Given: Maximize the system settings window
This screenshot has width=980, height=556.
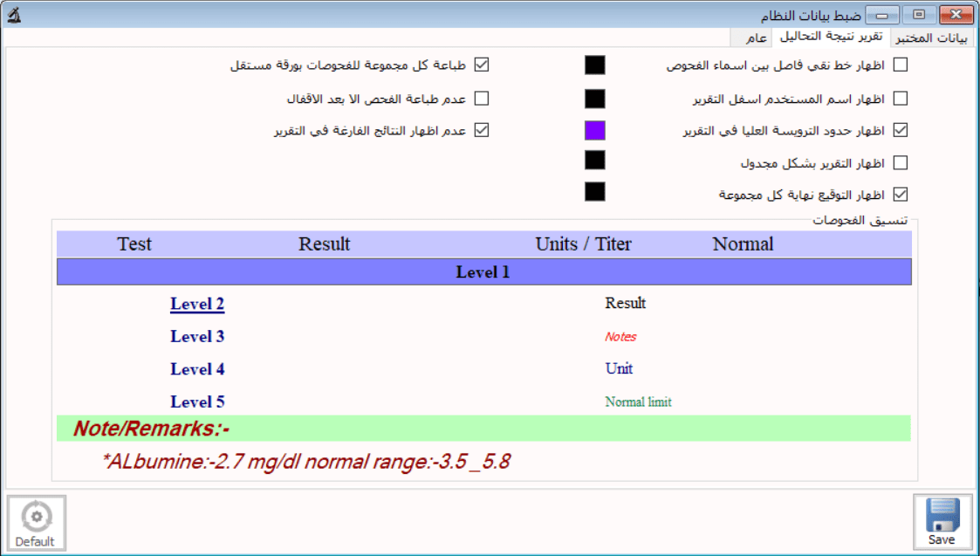Looking at the screenshot, I should pos(918,15).
